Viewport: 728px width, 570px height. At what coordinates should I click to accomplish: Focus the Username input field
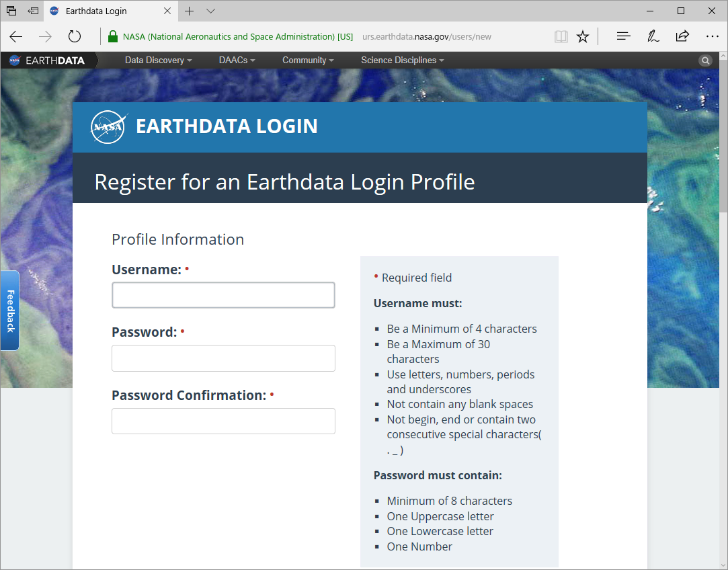(x=223, y=295)
